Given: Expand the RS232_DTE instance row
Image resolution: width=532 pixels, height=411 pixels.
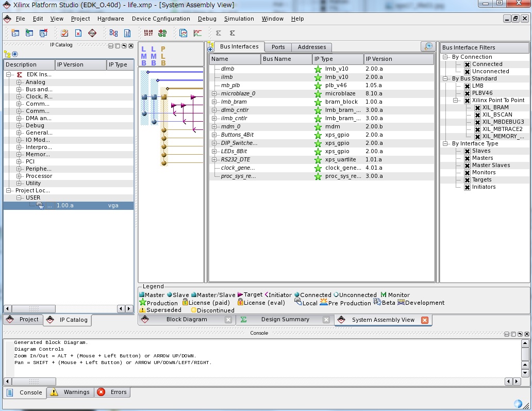Looking at the screenshot, I should (x=214, y=159).
